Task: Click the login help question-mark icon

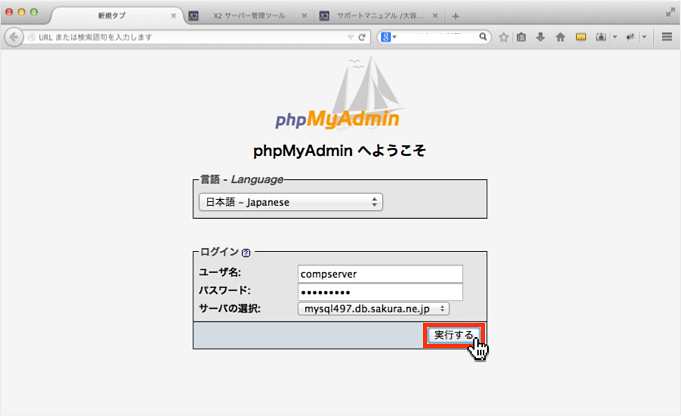Action: click(246, 253)
